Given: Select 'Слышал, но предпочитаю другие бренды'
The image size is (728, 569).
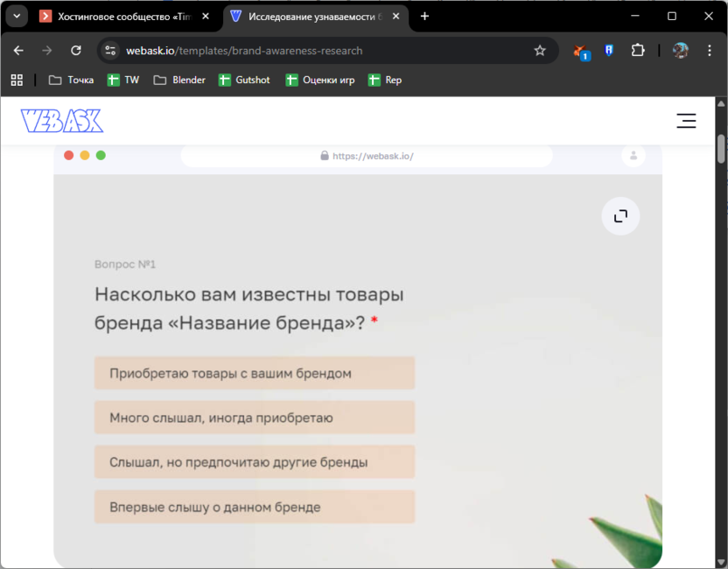Looking at the screenshot, I should 254,461.
